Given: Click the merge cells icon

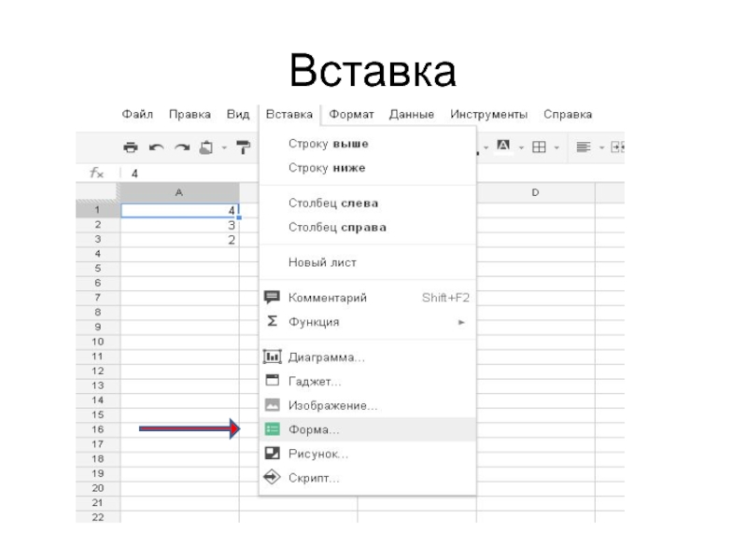Looking at the screenshot, I should pyautogui.click(x=617, y=147).
